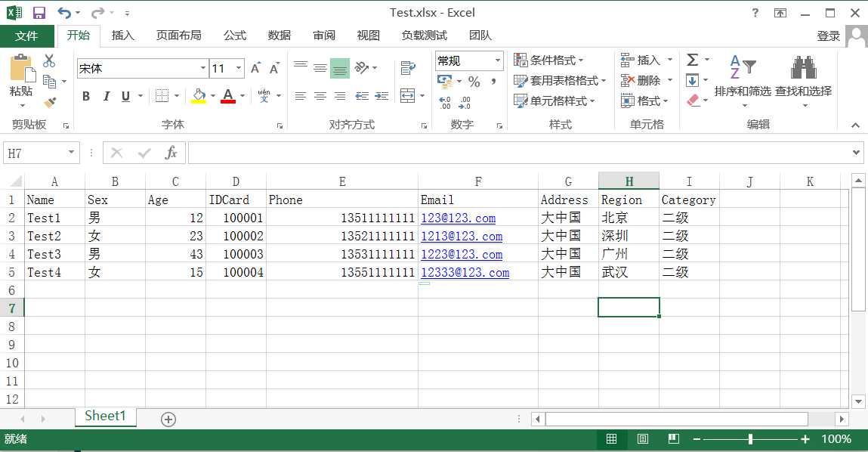Apply the yellow fill color bucket
This screenshot has height=452, width=868.
pos(199,96)
